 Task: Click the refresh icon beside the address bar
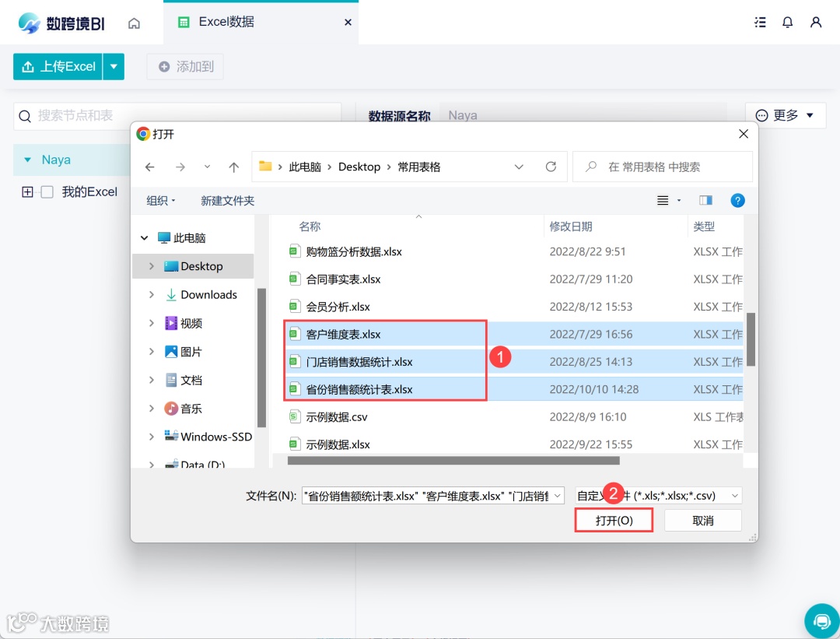pos(551,167)
